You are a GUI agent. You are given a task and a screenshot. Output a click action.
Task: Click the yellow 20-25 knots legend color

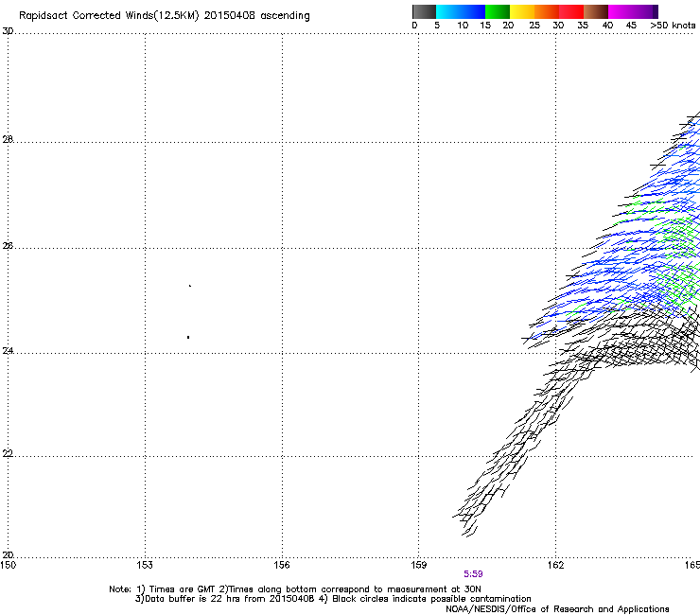522,11
